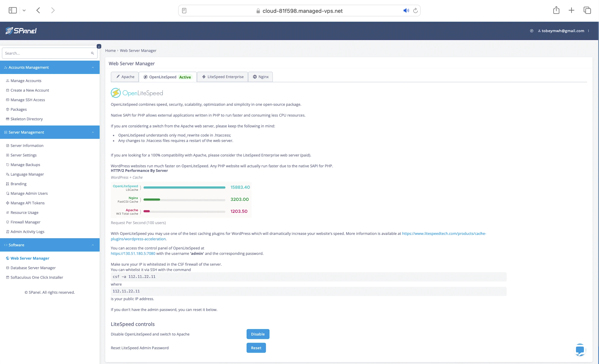Open the live chat bubble icon
Viewport: 599px width, 364px height.
(x=580, y=350)
